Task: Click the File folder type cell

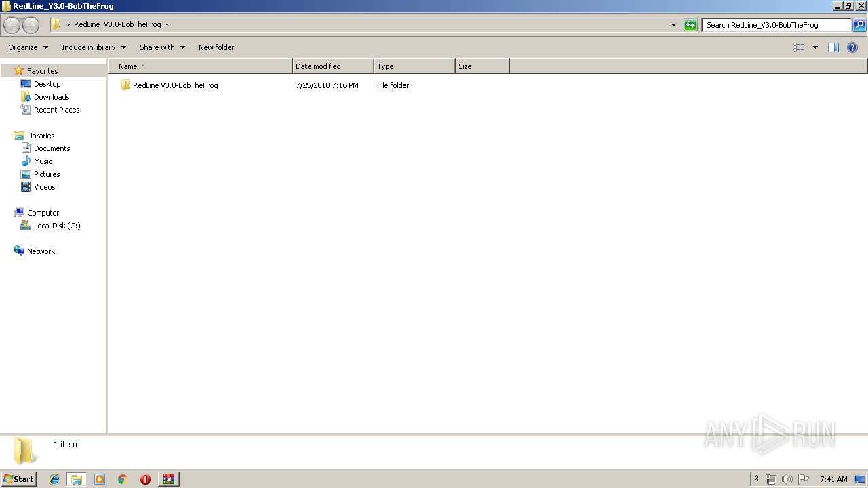Action: pos(393,85)
